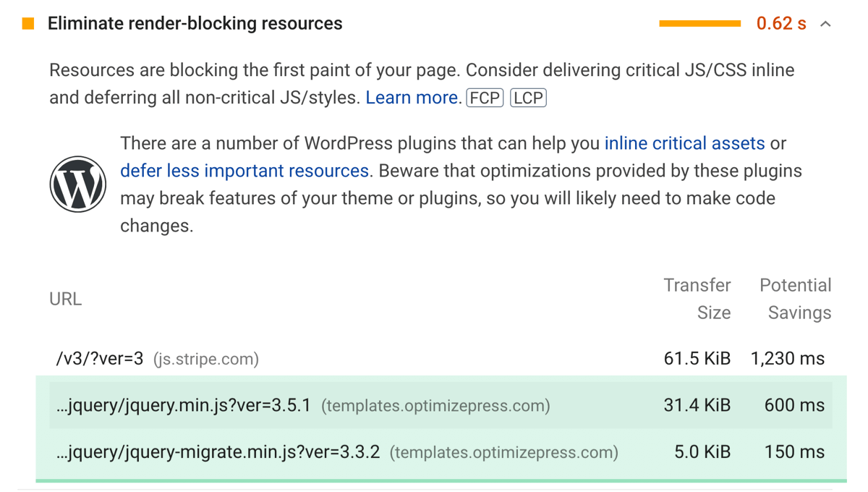
Task: Click the Eliminate render-blocking resources heading
Action: (195, 24)
